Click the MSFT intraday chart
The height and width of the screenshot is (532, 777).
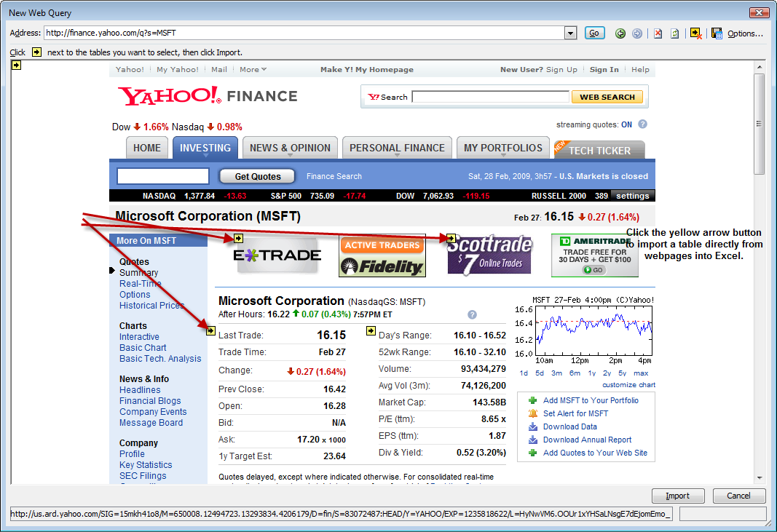click(593, 330)
